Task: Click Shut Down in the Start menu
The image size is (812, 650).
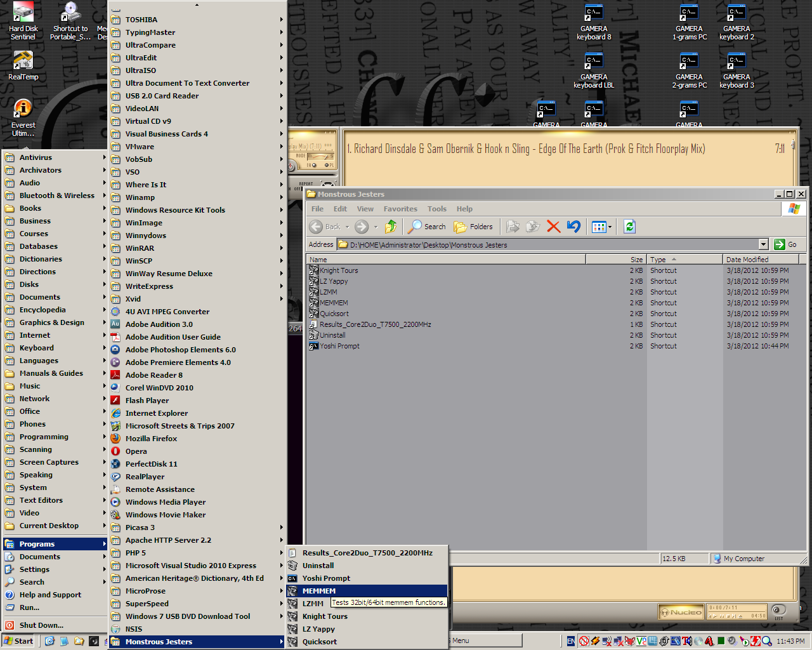Action: [x=55, y=625]
